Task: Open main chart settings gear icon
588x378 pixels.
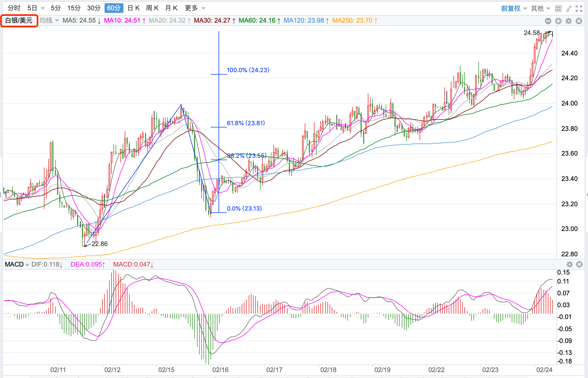Action: coord(569,21)
